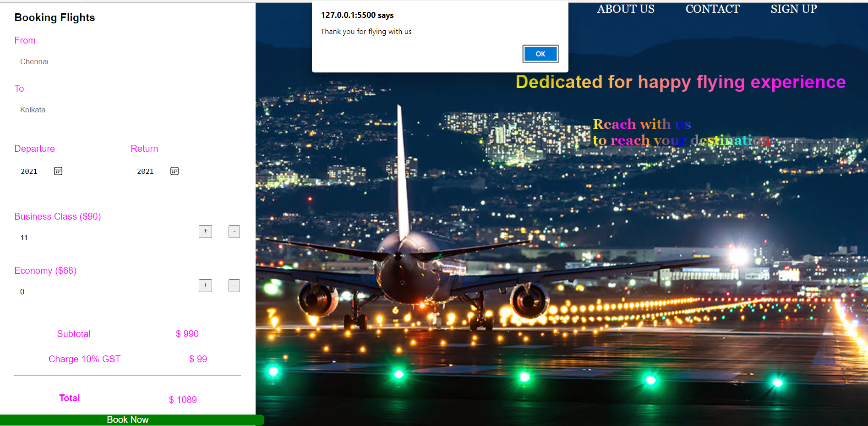
Task: Decrease Business Class ticket count
Action: coord(234,232)
